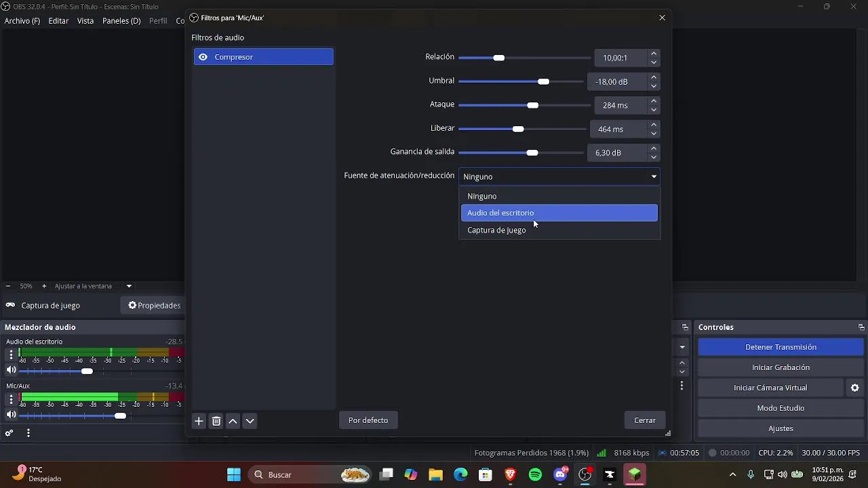Add a new audio filter with the plus icon
Screen dimensions: 868x488
point(199,421)
